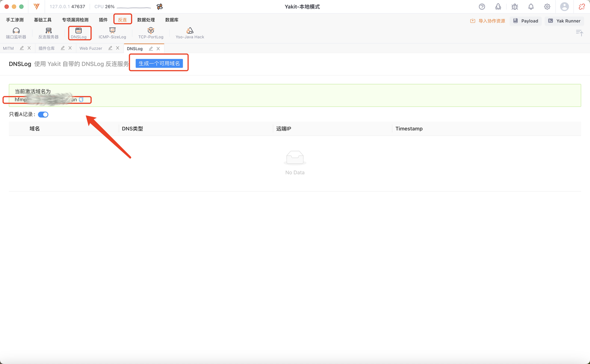Copy the active domain name

[81, 100]
